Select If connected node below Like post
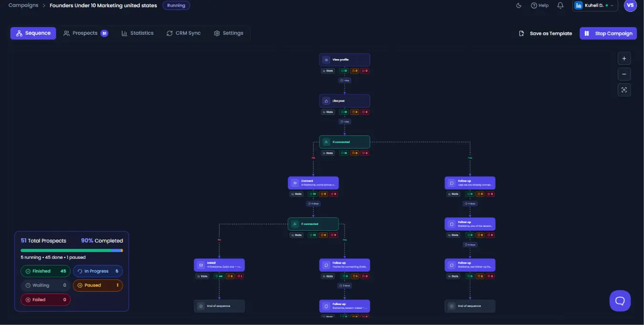Image resolution: width=644 pixels, height=325 pixels. [344, 142]
